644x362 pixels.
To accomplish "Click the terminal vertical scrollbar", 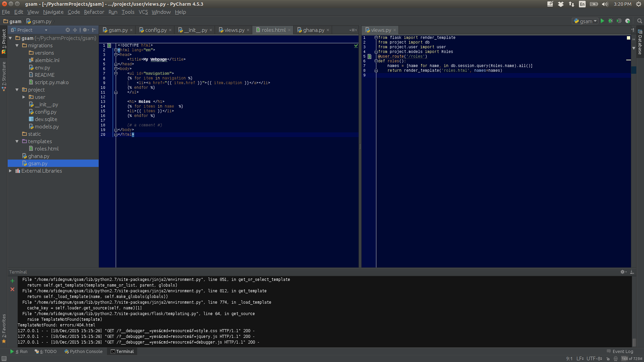I will (634, 312).
